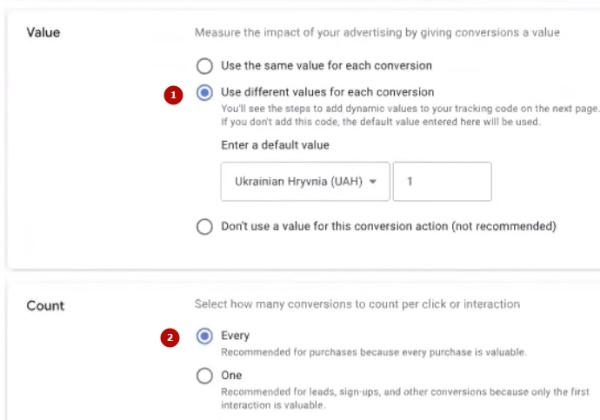Choose the "One" count radio button

[204, 376]
